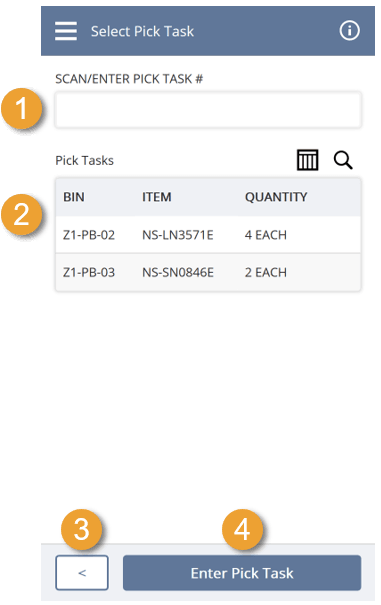381x605 pixels.
Task: Open the column view table icon
Action: pos(308,160)
